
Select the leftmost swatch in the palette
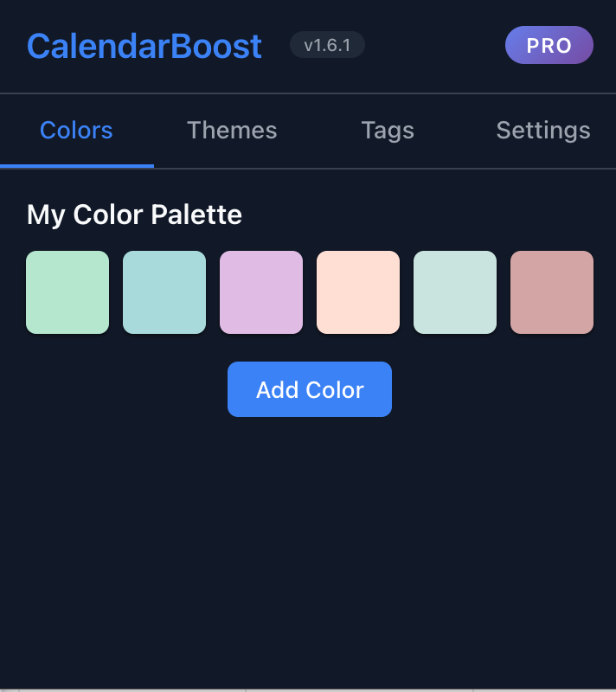tap(67, 292)
